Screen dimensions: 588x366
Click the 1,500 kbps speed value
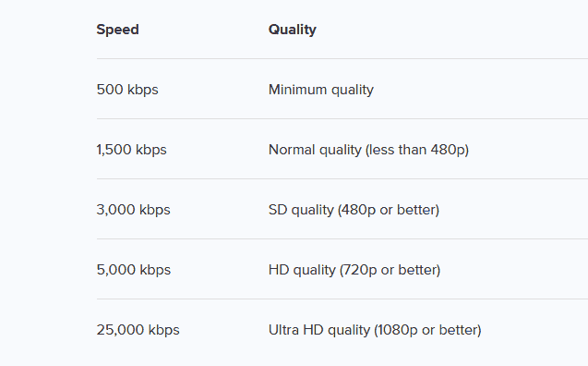[132, 150]
